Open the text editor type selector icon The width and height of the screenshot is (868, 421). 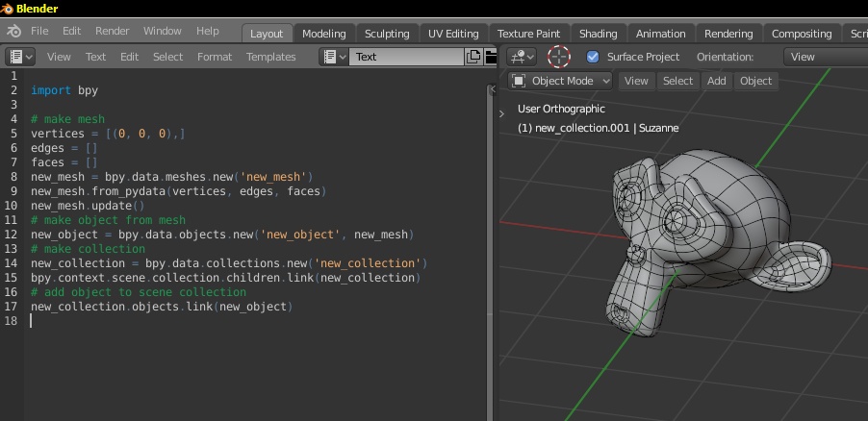[19, 57]
